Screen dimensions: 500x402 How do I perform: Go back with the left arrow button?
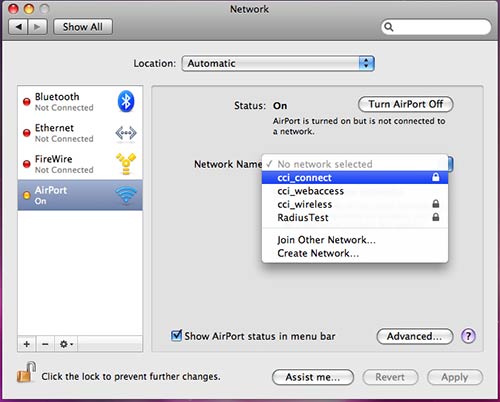point(18,27)
